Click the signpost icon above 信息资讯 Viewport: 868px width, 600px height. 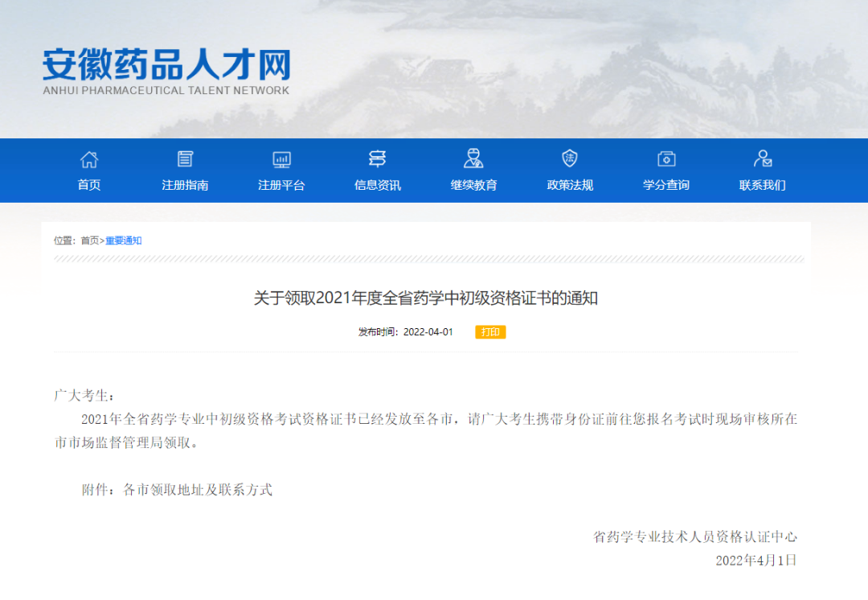[378, 159]
